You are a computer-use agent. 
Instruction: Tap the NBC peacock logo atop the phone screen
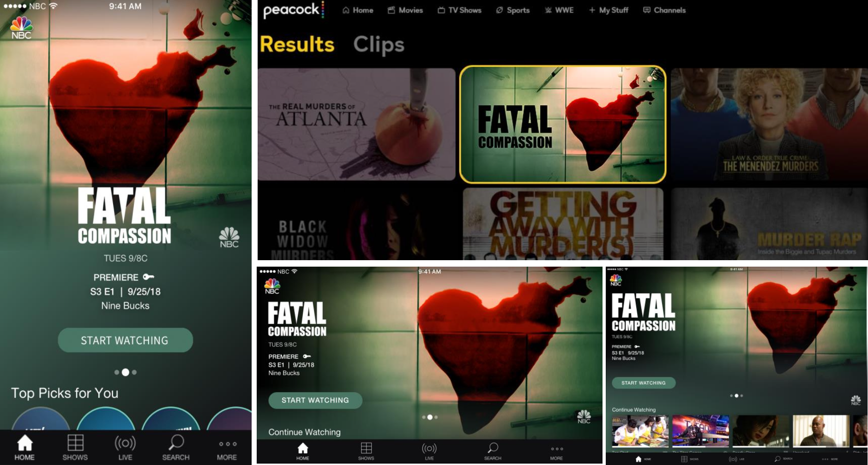pos(21,28)
